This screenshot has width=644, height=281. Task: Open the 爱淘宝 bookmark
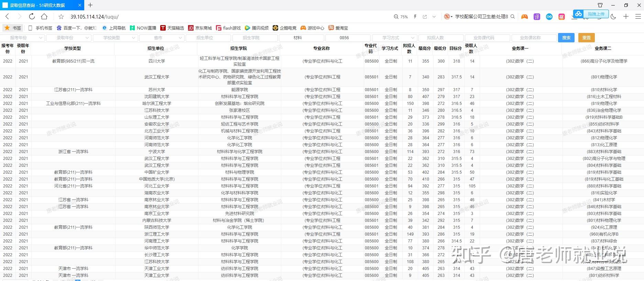point(338,28)
